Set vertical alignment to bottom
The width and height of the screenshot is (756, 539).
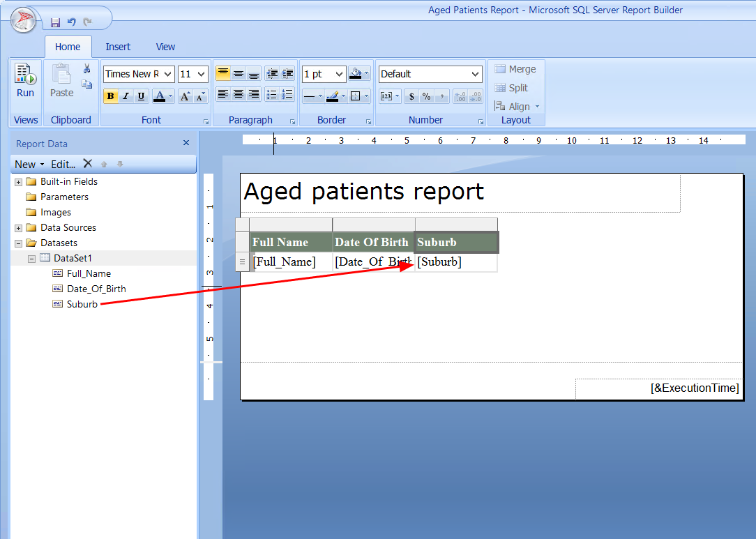pyautogui.click(x=254, y=74)
